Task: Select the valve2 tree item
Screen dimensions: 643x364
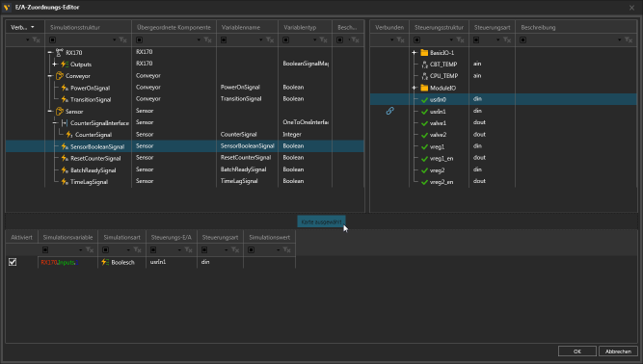Action: click(438, 135)
